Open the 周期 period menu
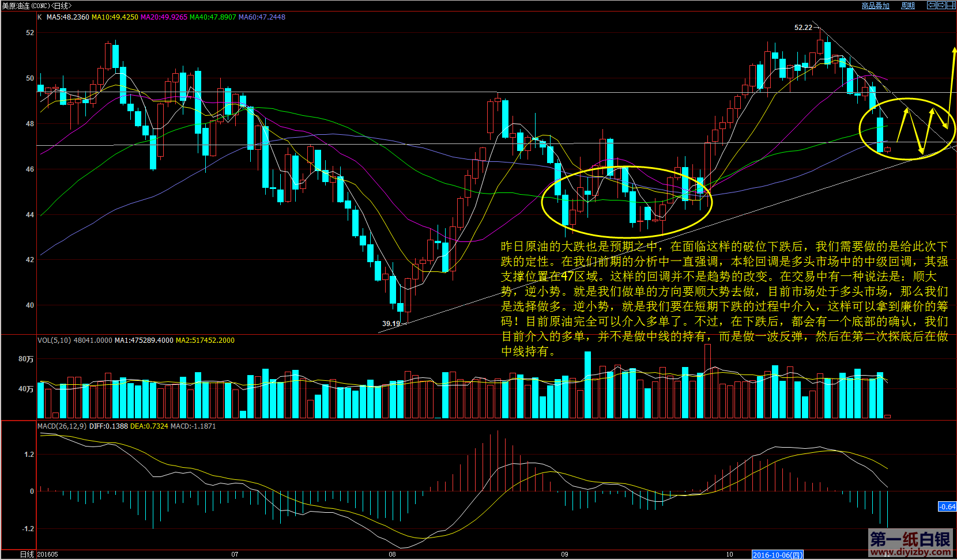 (x=908, y=6)
